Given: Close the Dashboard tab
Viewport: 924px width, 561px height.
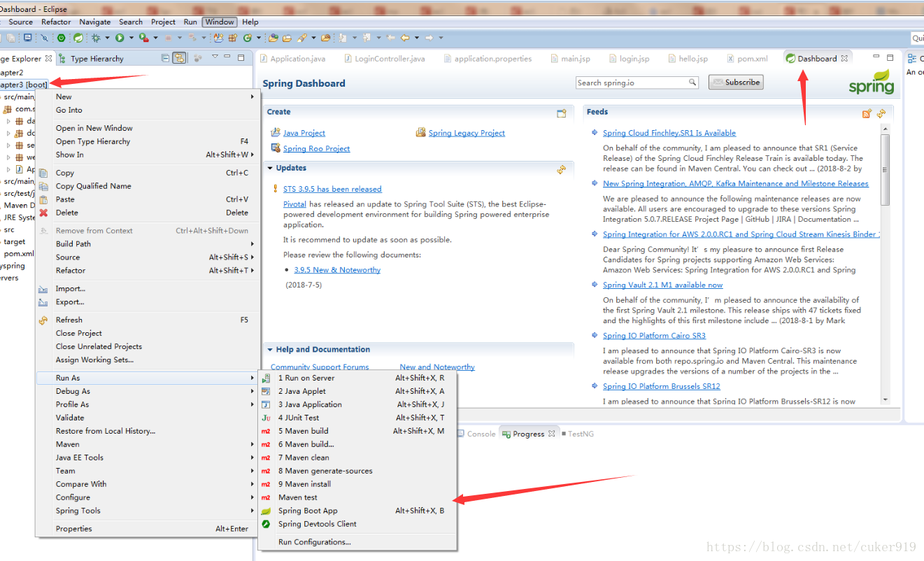Looking at the screenshot, I should tap(844, 59).
